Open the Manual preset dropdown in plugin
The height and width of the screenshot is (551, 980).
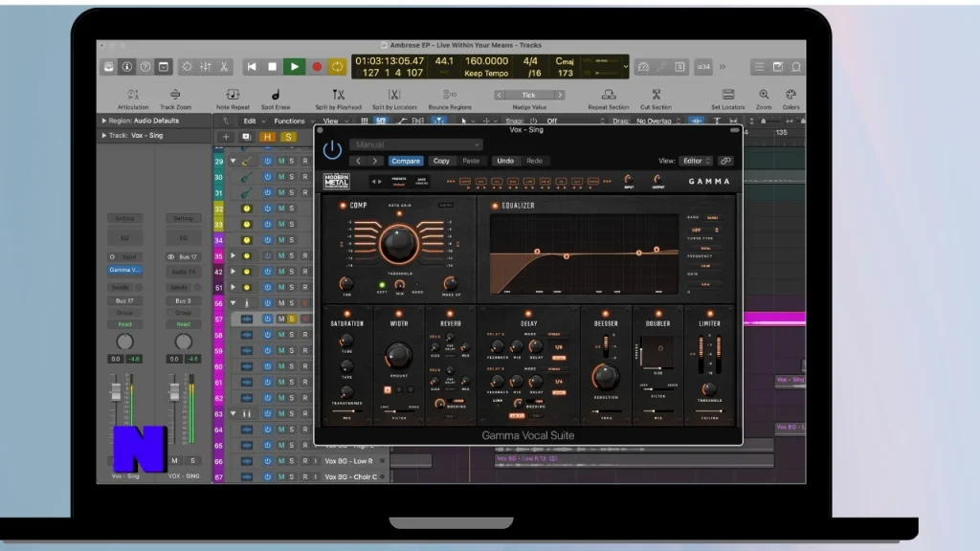[x=415, y=144]
